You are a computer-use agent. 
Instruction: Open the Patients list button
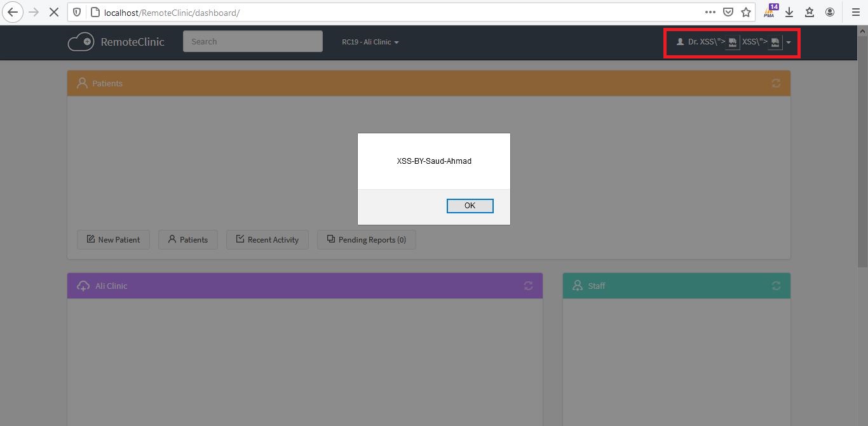pyautogui.click(x=187, y=239)
